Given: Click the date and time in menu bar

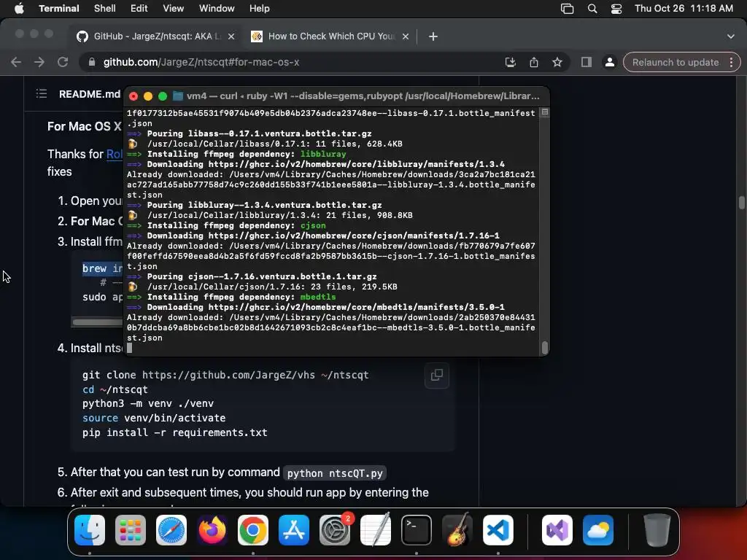Looking at the screenshot, I should 684,9.
